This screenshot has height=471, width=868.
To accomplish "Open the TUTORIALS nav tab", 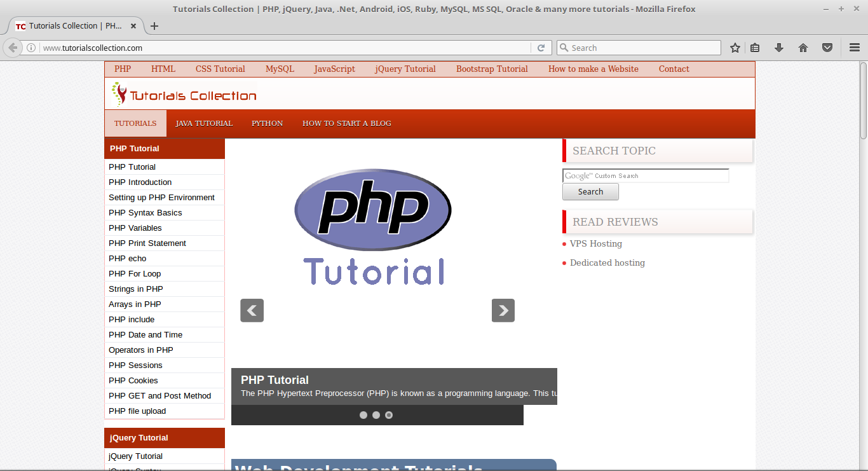I will click(135, 123).
